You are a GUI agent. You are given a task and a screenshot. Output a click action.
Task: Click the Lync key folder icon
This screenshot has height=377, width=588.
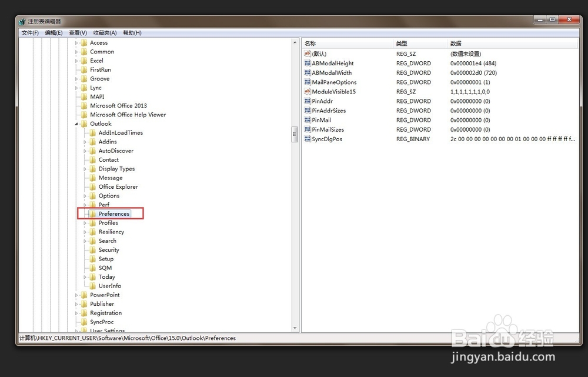[x=84, y=88]
